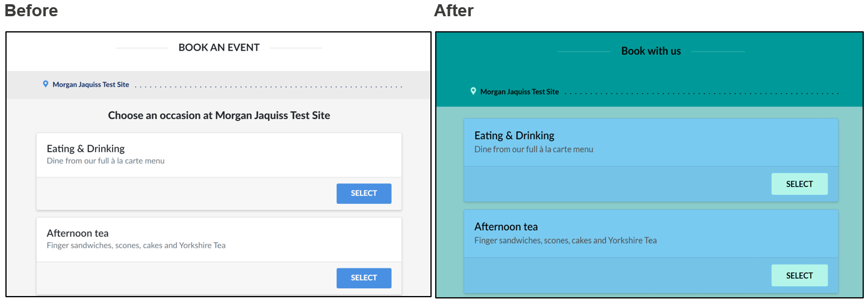Select "Eating & Drinking" title in white card
This screenshot has width=868, height=299.
point(85,149)
